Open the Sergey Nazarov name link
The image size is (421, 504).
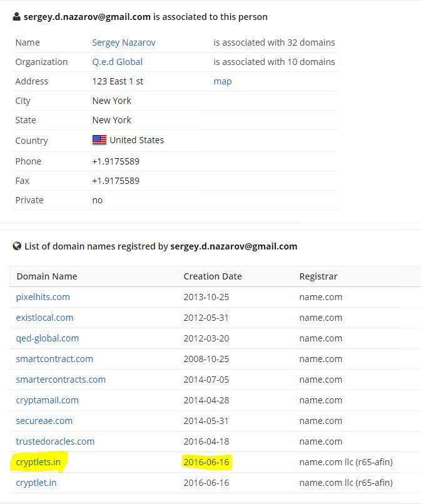[x=124, y=43]
